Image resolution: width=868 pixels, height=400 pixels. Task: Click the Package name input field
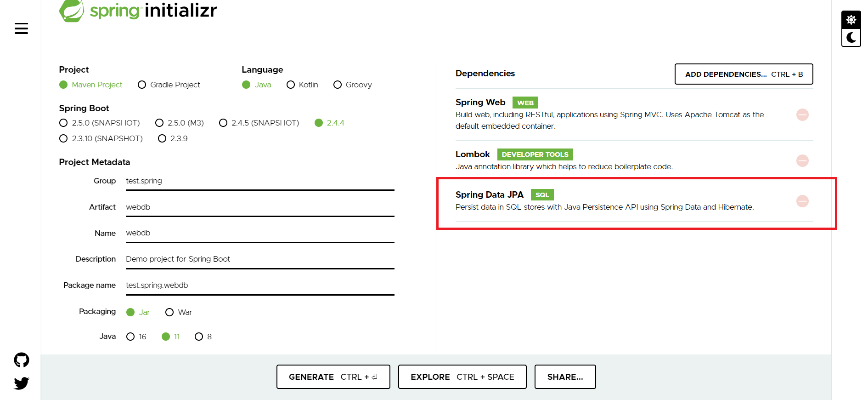(260, 286)
